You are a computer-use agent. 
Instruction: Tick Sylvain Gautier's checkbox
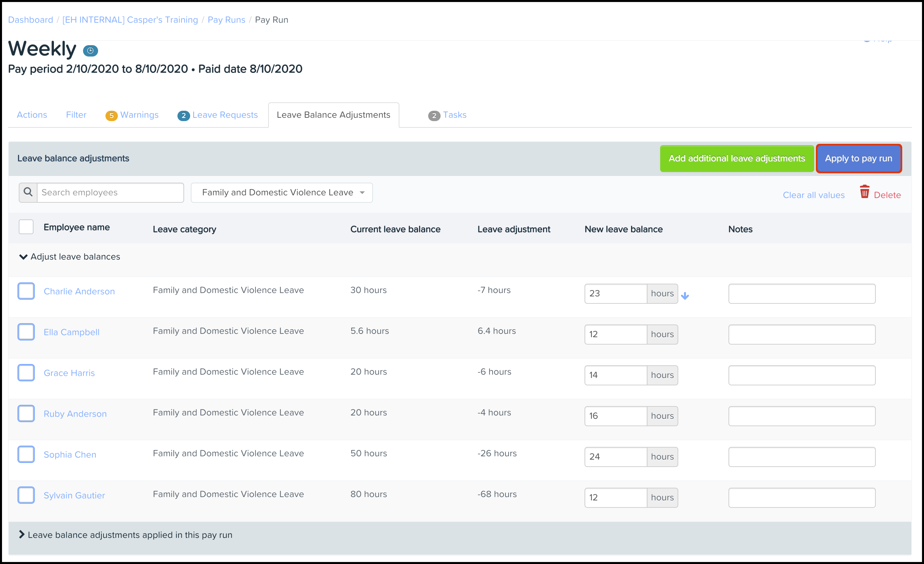26,495
